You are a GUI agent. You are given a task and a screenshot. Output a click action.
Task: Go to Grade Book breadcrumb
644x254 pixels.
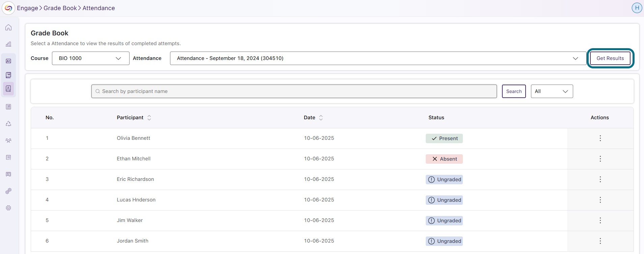(x=60, y=8)
